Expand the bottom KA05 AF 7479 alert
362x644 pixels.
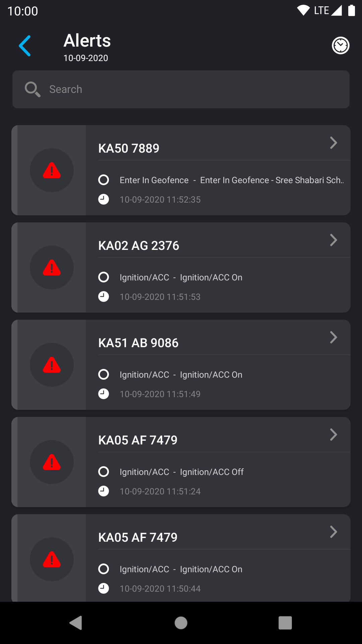tap(334, 532)
